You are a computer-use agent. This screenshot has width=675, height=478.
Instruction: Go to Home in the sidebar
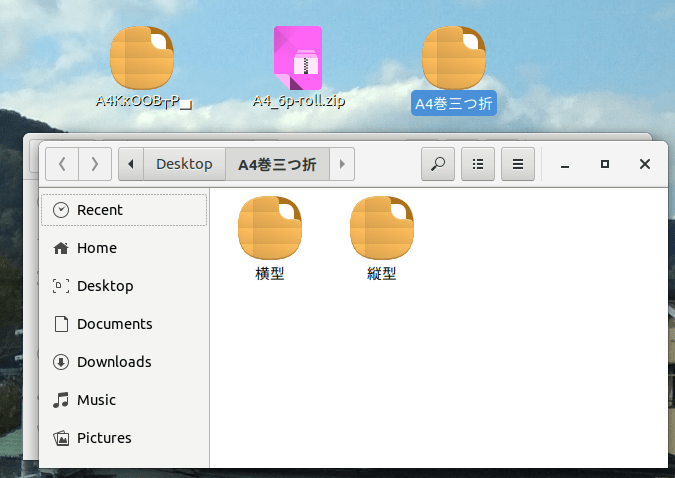coord(124,248)
